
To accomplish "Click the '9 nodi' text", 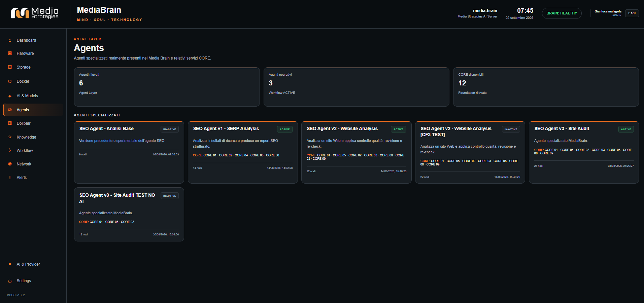I will click(x=83, y=154).
